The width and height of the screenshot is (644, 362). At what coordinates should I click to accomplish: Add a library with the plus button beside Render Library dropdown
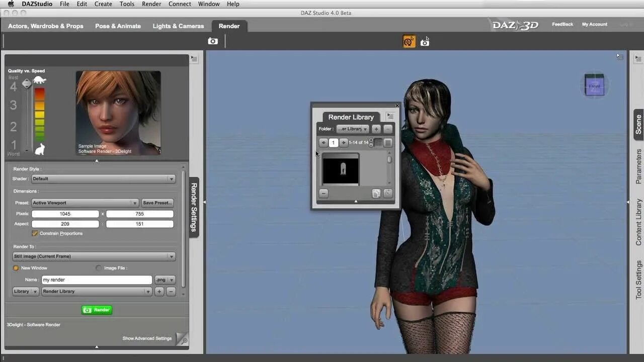tap(159, 292)
